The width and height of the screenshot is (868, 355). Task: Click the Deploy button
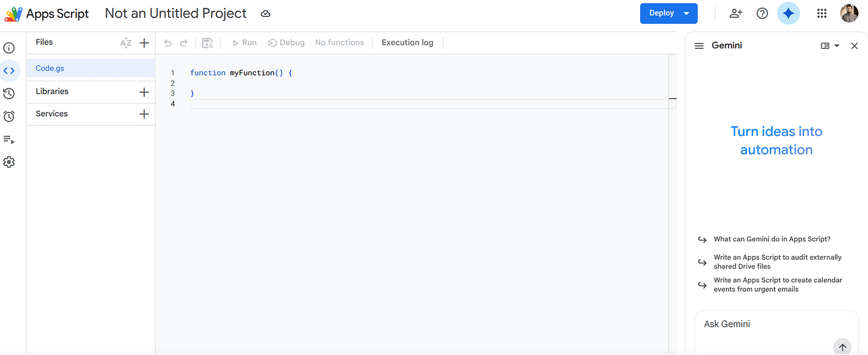click(x=661, y=13)
